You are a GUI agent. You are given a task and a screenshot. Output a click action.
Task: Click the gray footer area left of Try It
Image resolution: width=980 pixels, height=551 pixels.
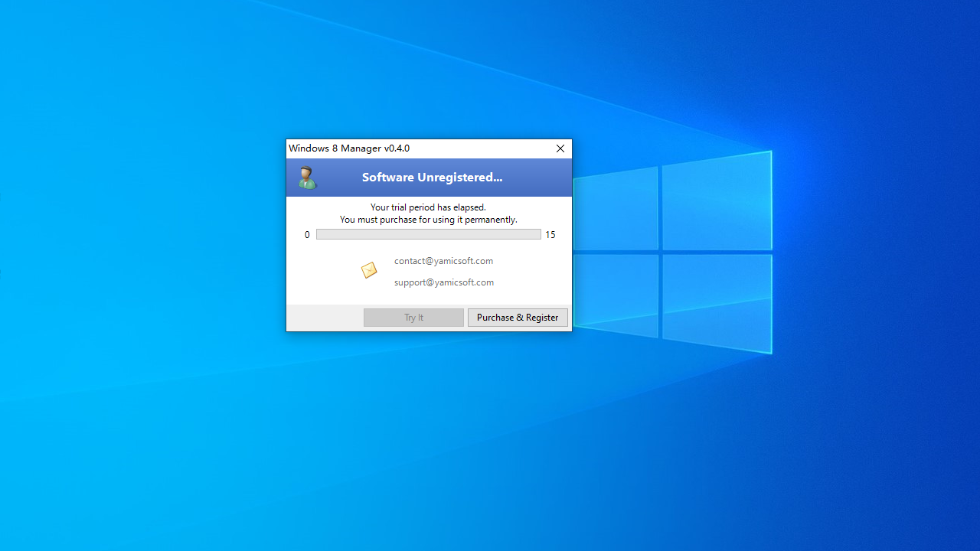[325, 318]
